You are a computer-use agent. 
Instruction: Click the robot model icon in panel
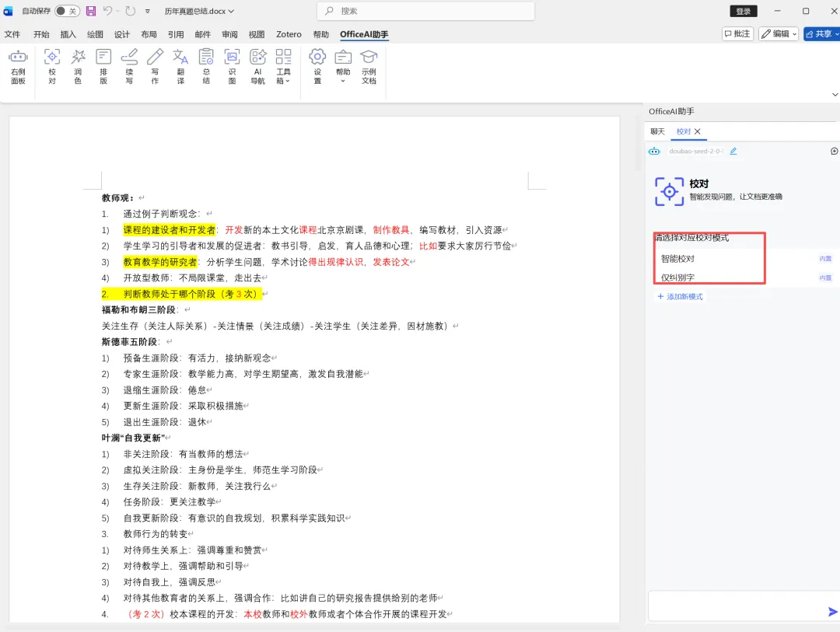654,151
